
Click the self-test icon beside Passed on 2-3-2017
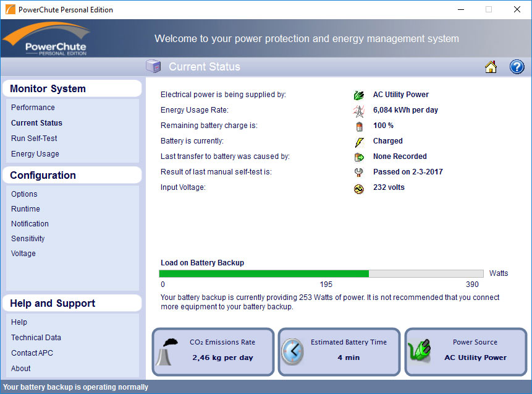[358, 173]
